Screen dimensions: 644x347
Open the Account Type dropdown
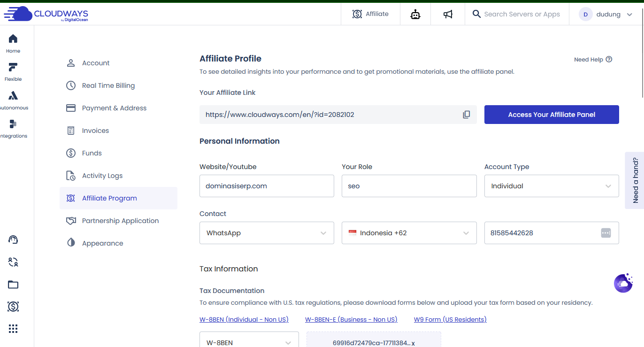click(x=552, y=186)
